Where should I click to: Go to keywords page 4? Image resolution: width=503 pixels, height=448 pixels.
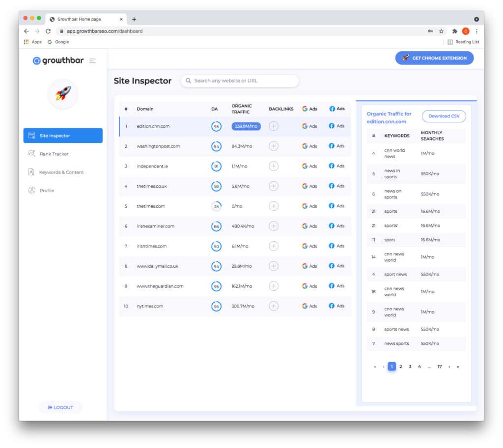[419, 366]
